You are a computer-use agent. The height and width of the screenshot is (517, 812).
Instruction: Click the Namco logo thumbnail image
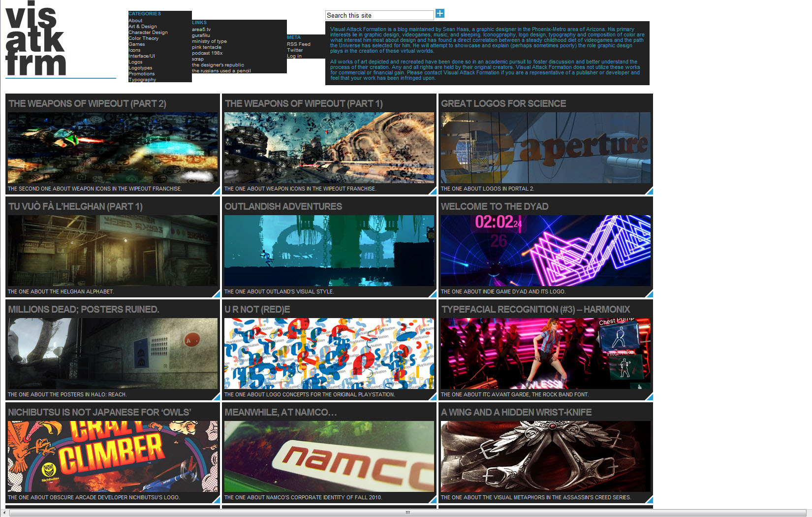[x=329, y=456]
